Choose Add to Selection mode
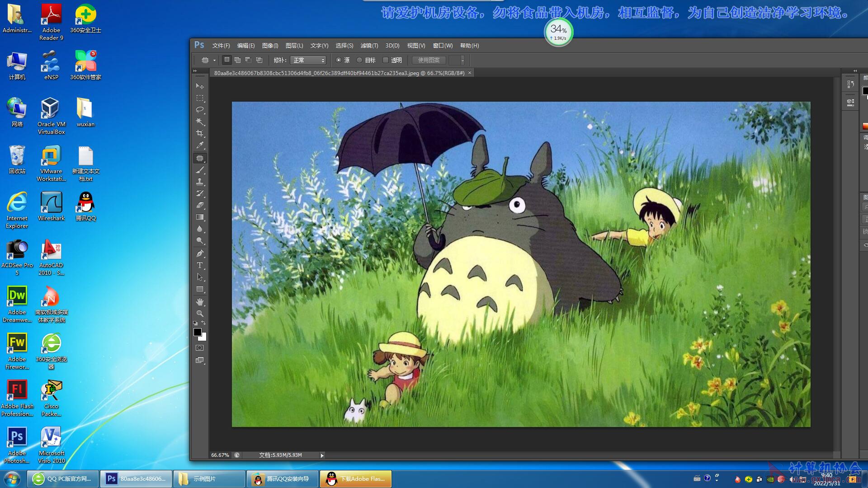The width and height of the screenshot is (868, 488). 237,60
